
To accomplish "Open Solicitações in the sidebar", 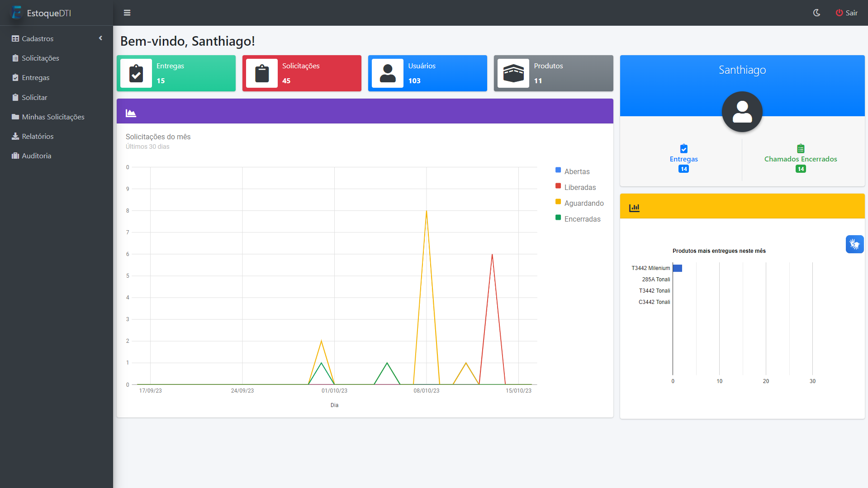I will tap(57, 58).
